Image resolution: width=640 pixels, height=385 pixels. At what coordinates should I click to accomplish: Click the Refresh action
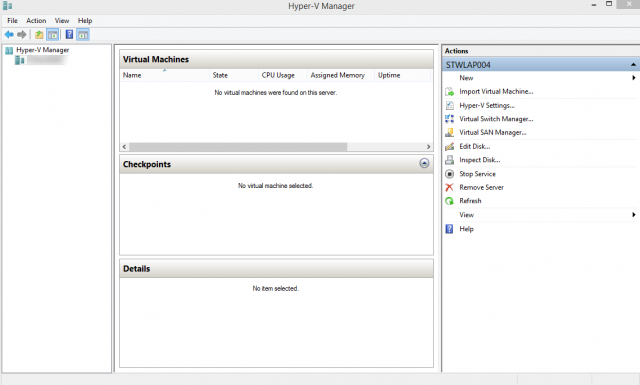pyautogui.click(x=470, y=201)
